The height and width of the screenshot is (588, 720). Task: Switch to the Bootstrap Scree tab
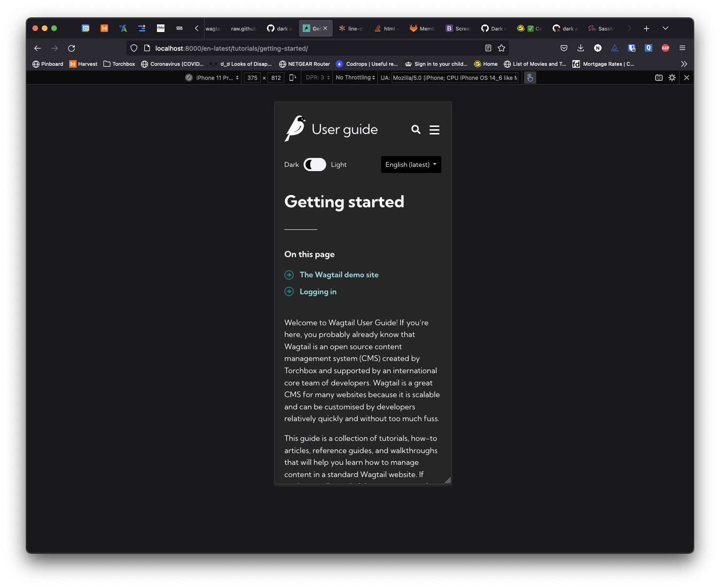coord(458,28)
